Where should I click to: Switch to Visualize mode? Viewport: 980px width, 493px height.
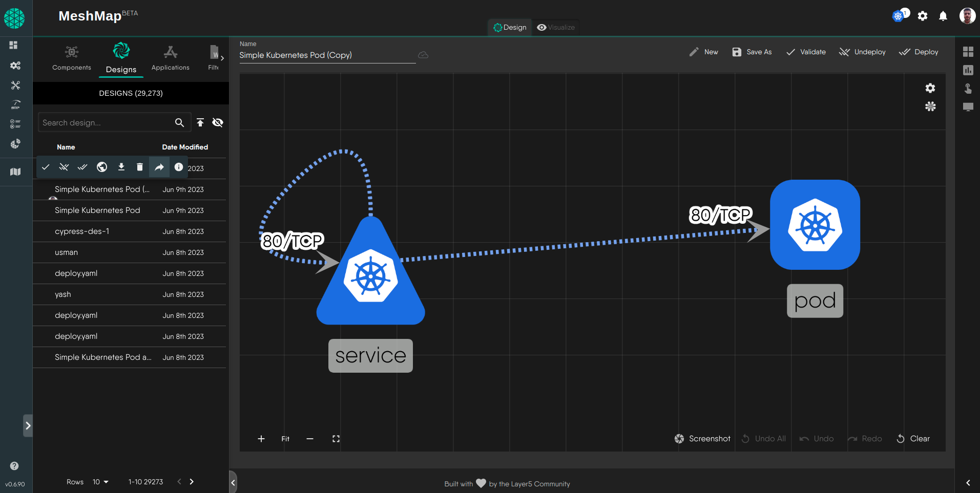coord(555,27)
